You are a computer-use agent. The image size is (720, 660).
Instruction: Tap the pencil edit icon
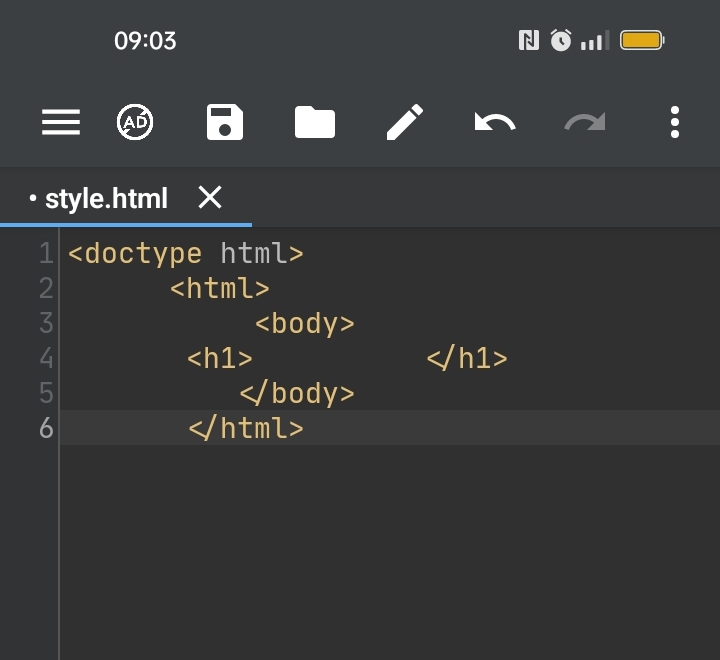pyautogui.click(x=405, y=123)
